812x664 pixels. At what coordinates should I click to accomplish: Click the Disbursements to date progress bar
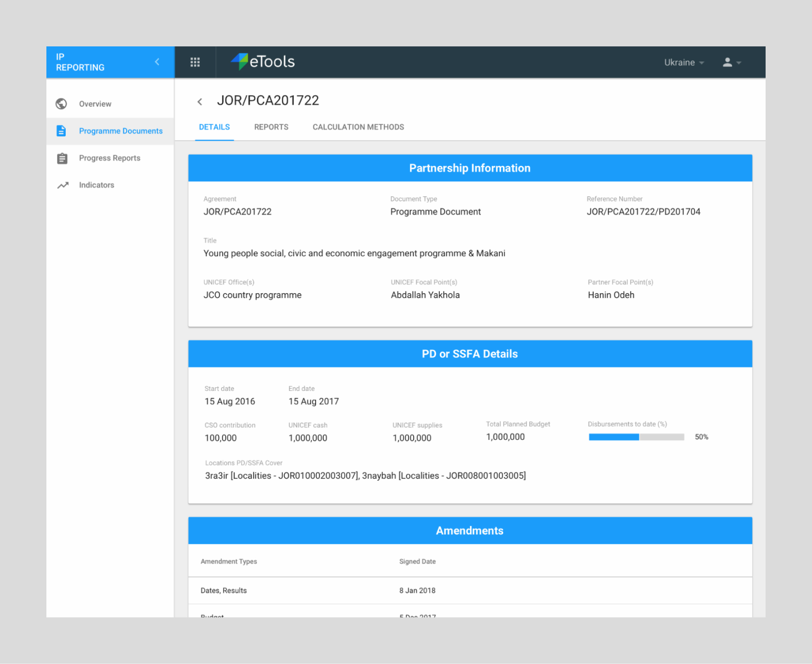pyautogui.click(x=636, y=437)
